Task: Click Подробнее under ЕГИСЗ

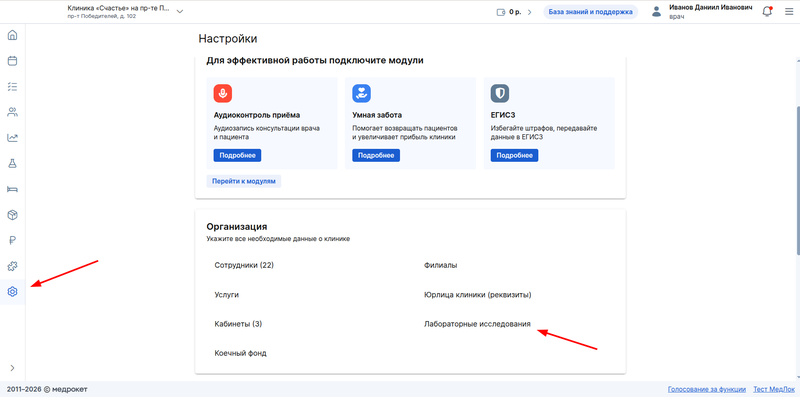Action: 514,156
